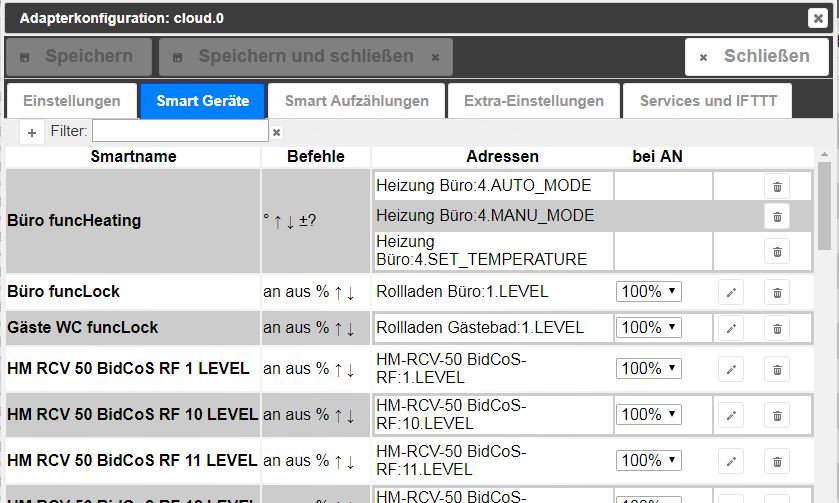
Task: Click the Heizung Büro:4.MANU_MODE address cell
Action: 493,216
